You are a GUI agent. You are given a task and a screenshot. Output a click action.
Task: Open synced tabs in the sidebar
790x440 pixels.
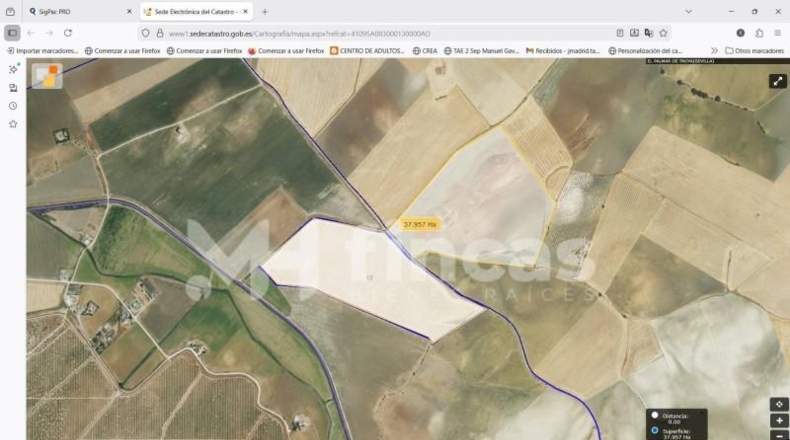coord(13,88)
